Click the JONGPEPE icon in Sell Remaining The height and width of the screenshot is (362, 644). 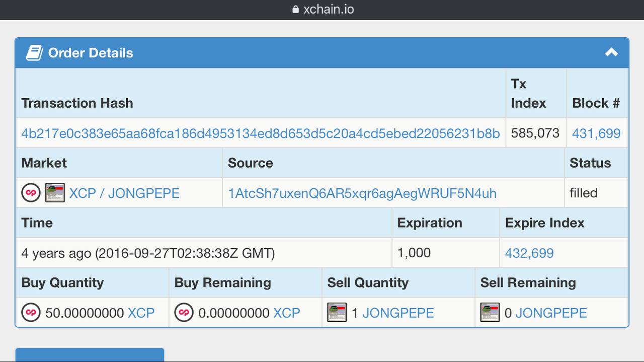[490, 313]
